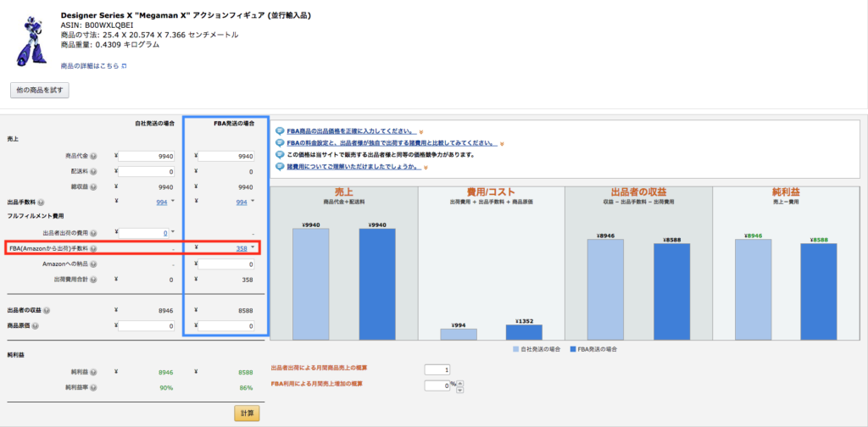Viewport: 868px width, 427px height.
Task: Increase FBA利用による月間売上増加 percentage stepper
Action: (460, 383)
